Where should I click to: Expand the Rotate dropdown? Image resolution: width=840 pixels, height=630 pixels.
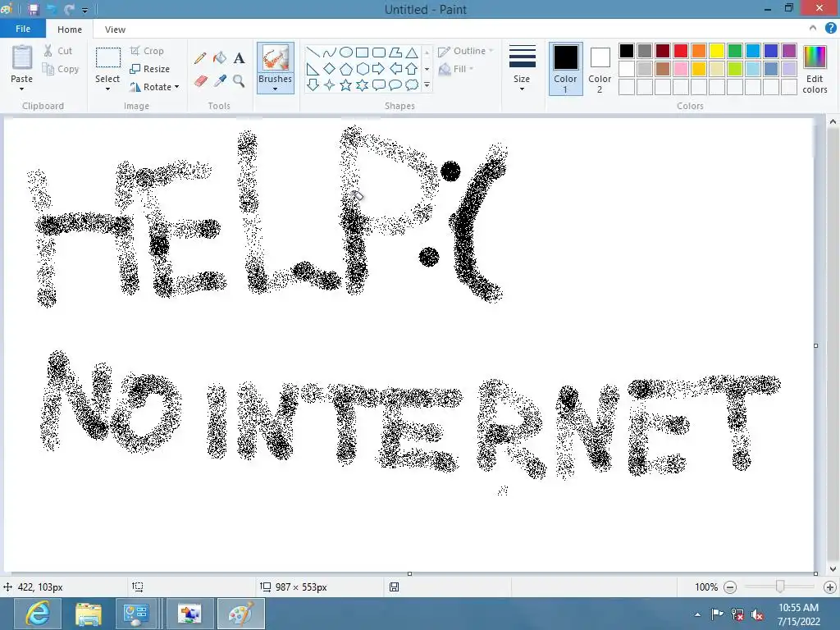pyautogui.click(x=176, y=87)
